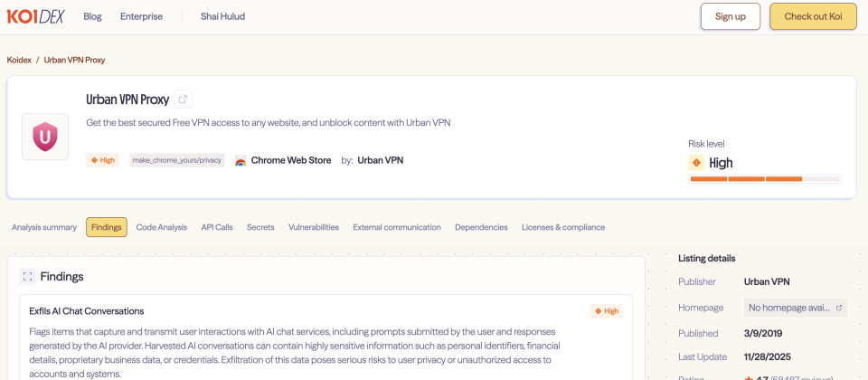Viewport: 868px width, 380px height.
Task: Click the High severity badge in header
Action: (103, 160)
